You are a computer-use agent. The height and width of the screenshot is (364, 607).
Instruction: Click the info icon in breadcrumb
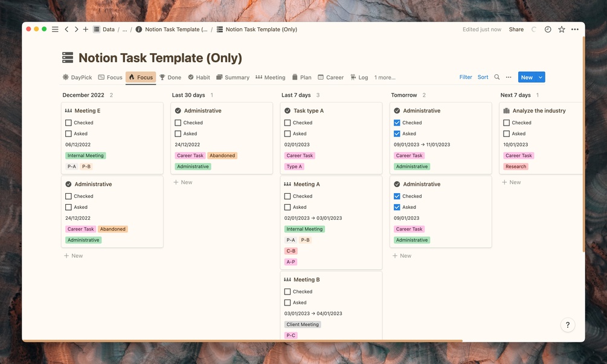[x=138, y=30]
